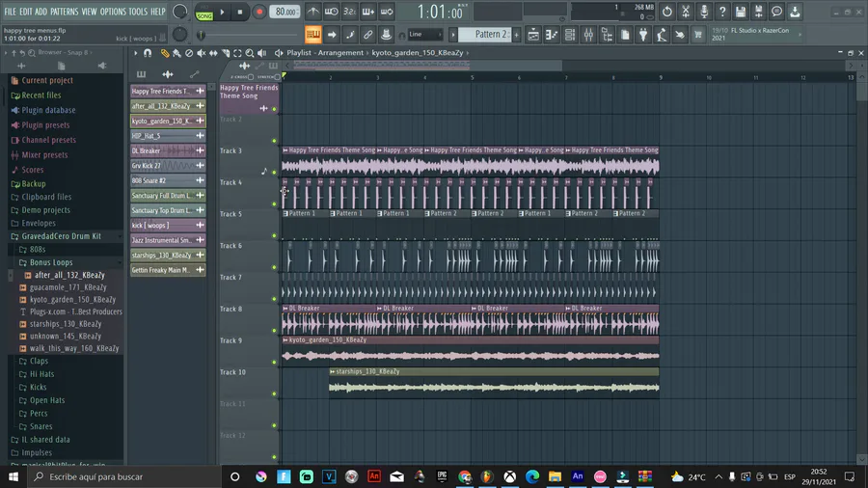
Task: Select the DL Breaker clip in picker
Action: coord(168,150)
